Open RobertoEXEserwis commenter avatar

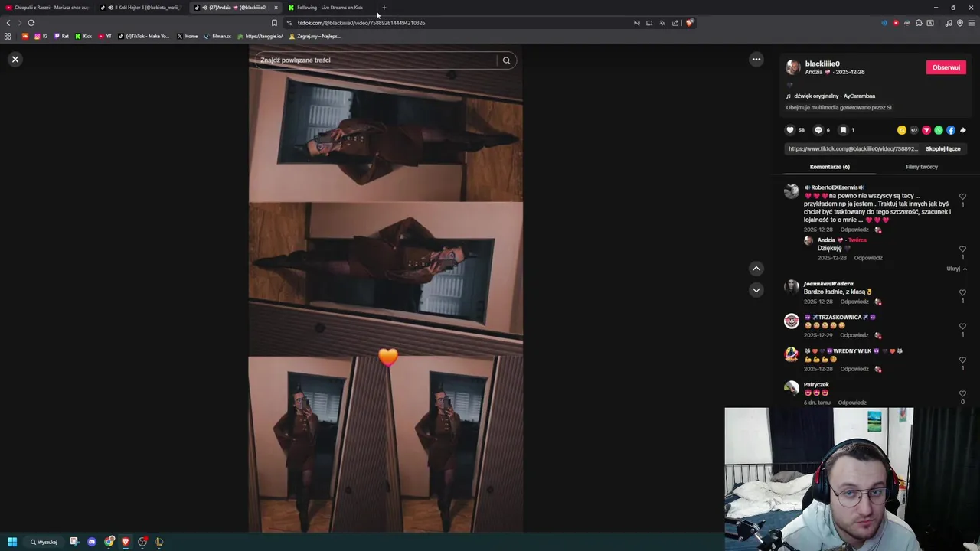pyautogui.click(x=792, y=191)
